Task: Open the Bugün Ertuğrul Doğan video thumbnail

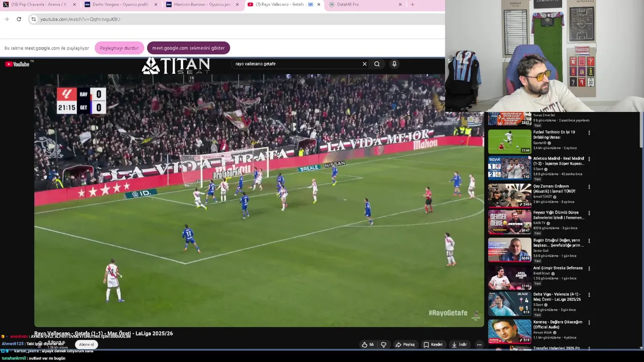Action: (509, 249)
